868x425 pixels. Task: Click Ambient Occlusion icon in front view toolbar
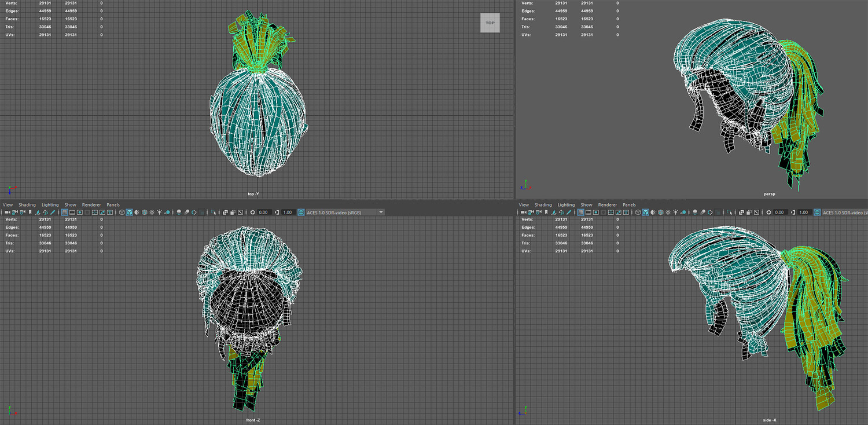click(179, 212)
